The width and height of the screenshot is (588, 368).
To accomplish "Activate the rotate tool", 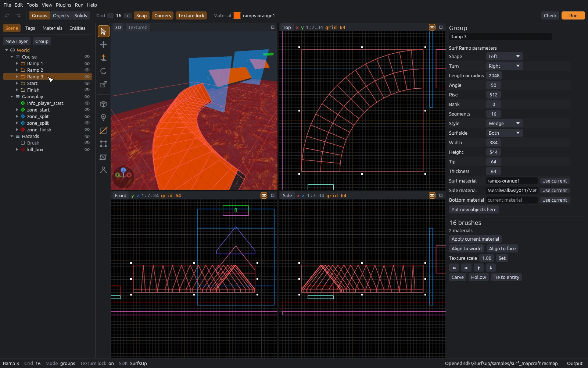I will pyautogui.click(x=103, y=71).
